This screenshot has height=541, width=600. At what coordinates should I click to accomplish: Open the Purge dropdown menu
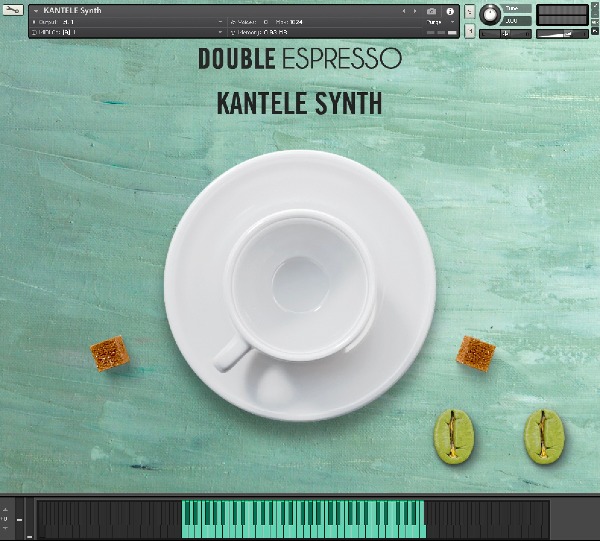[440, 22]
